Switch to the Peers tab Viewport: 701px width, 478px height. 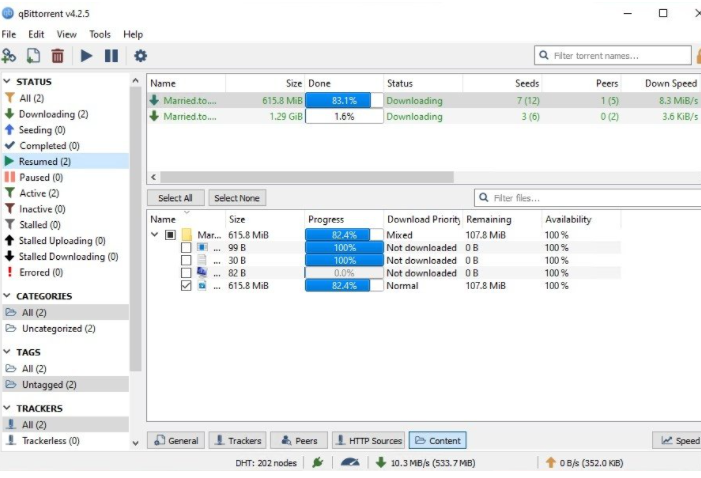[x=299, y=440]
